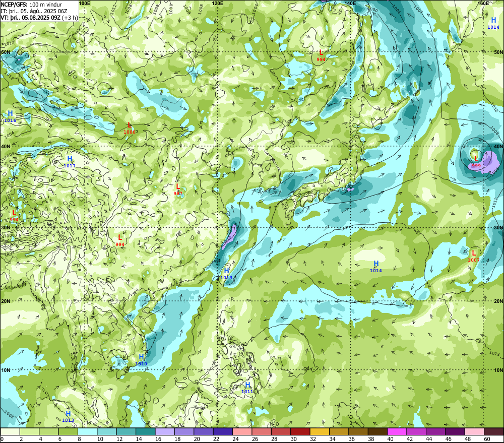
Task: Click the legend value label 60
Action: 487,439
